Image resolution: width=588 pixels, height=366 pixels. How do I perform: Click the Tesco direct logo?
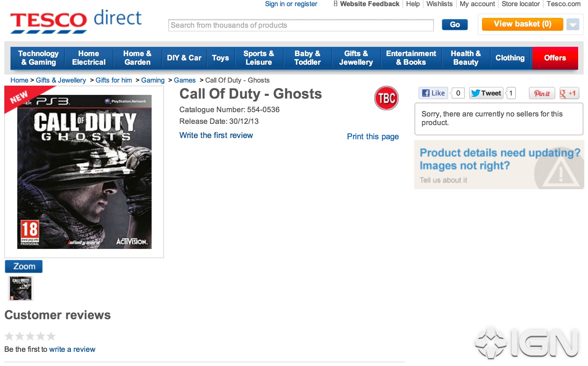[x=76, y=22]
